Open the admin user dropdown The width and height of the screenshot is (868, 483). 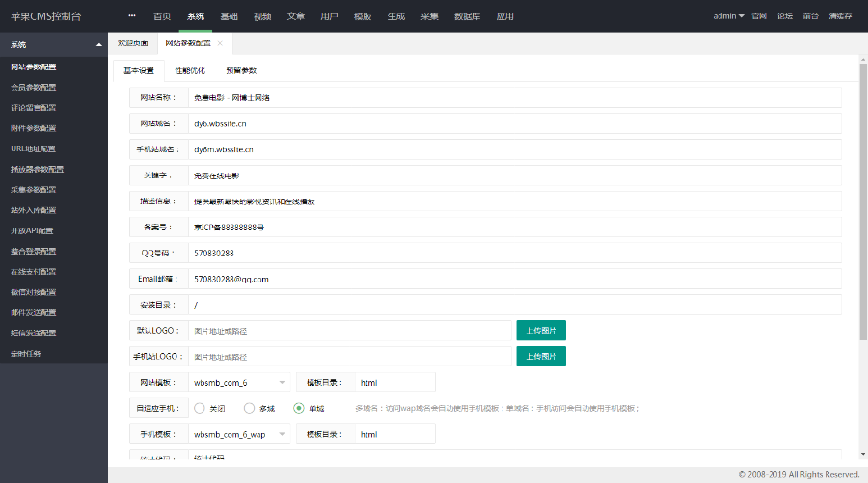[x=728, y=16]
